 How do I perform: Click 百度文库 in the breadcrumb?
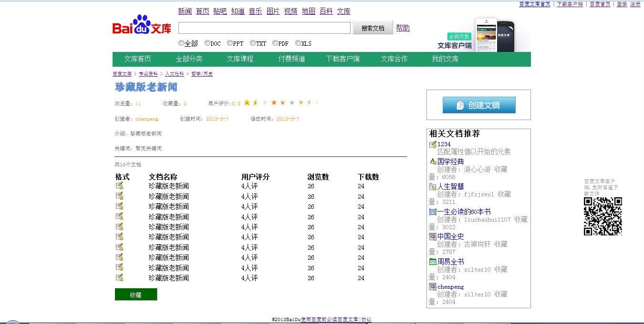122,74
